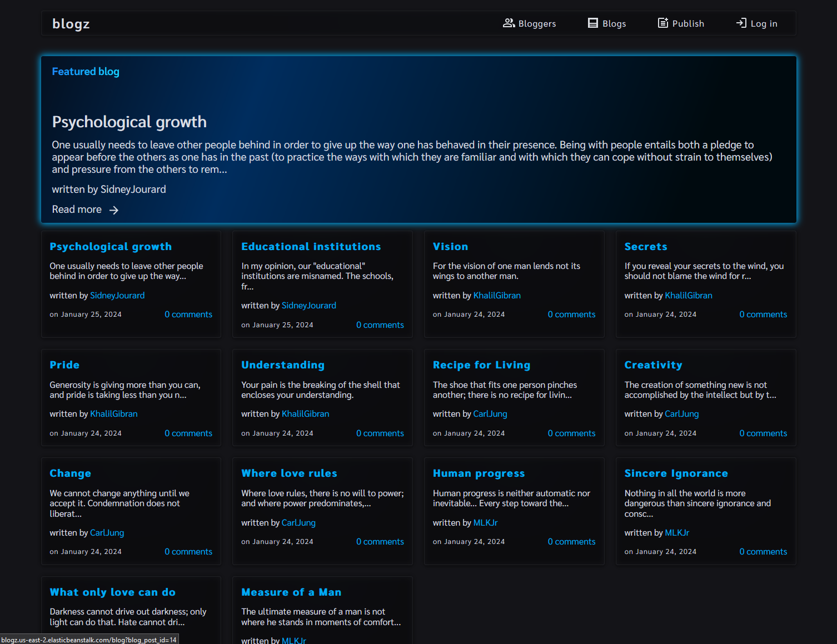View MLKJr profile on Human progress
Screen dimensions: 837x644
[x=485, y=523]
